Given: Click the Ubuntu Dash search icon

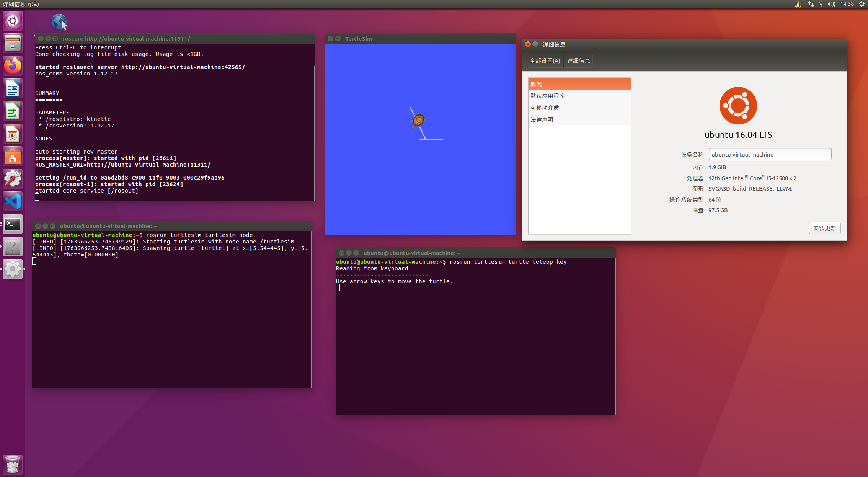Looking at the screenshot, I should click(x=13, y=21).
